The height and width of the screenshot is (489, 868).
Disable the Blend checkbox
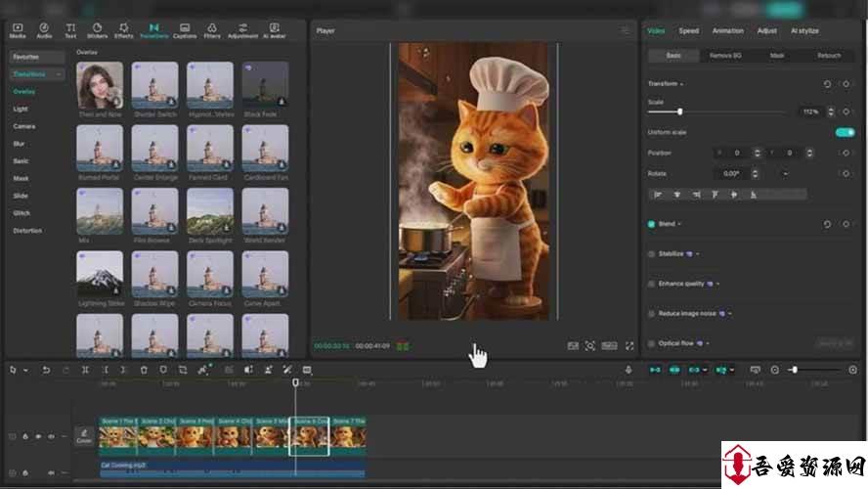point(652,224)
